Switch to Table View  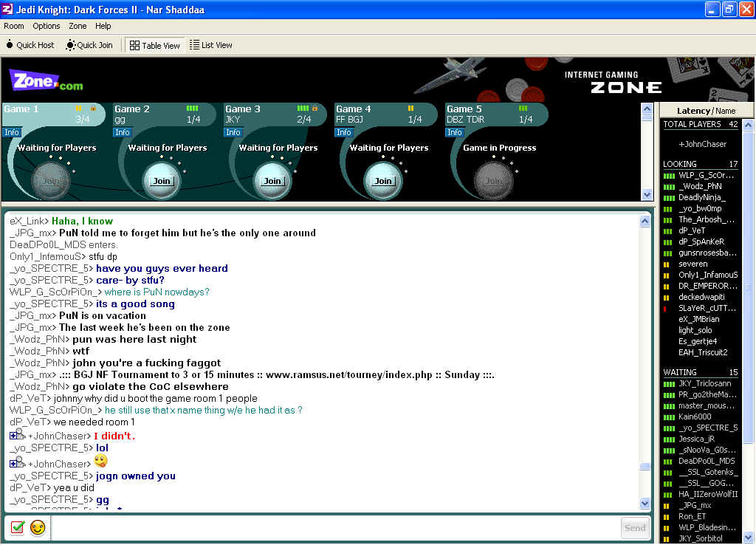tap(155, 45)
